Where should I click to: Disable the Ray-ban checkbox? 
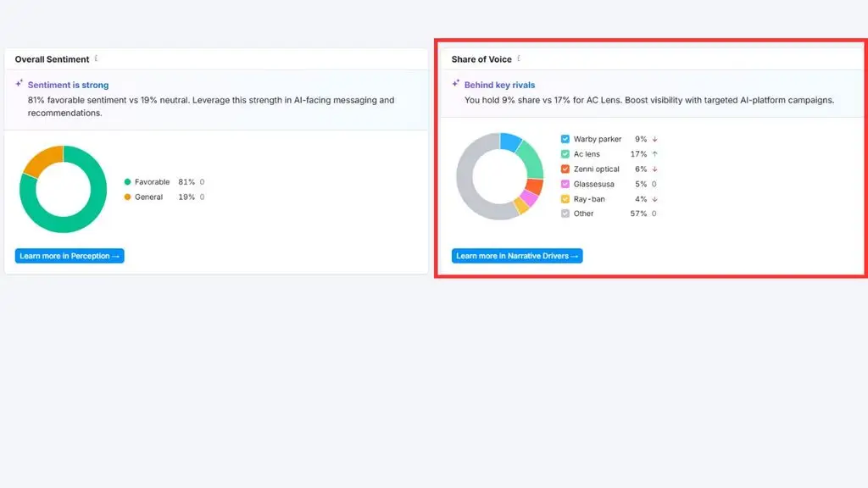[x=565, y=198]
